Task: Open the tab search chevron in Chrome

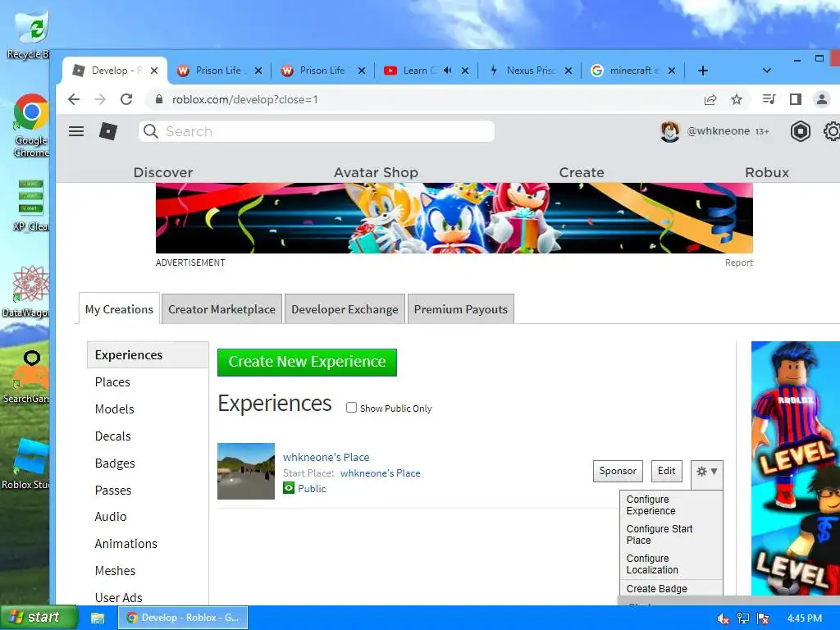Action: pyautogui.click(x=767, y=71)
